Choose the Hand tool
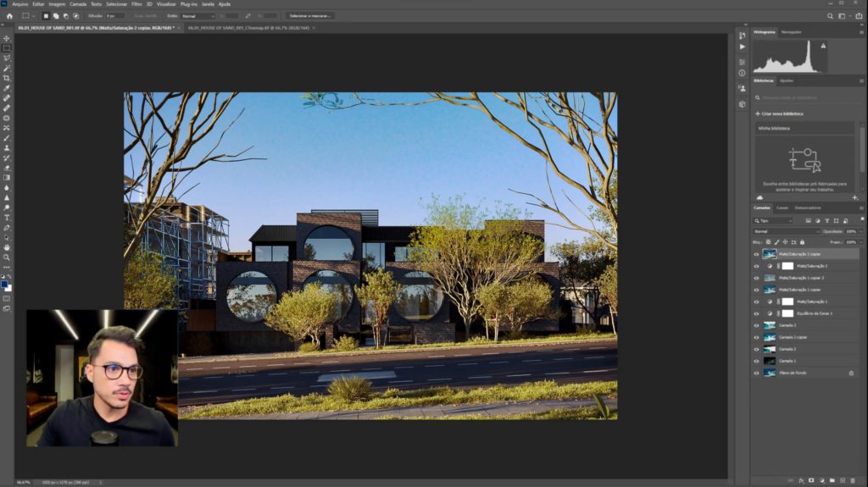 (x=7, y=246)
